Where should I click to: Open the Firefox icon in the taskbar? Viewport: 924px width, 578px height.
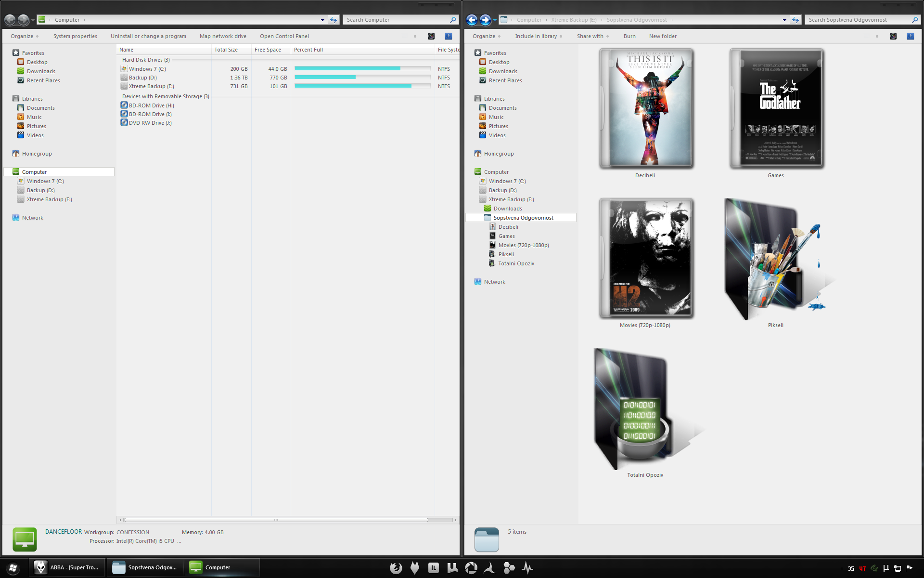click(x=396, y=568)
